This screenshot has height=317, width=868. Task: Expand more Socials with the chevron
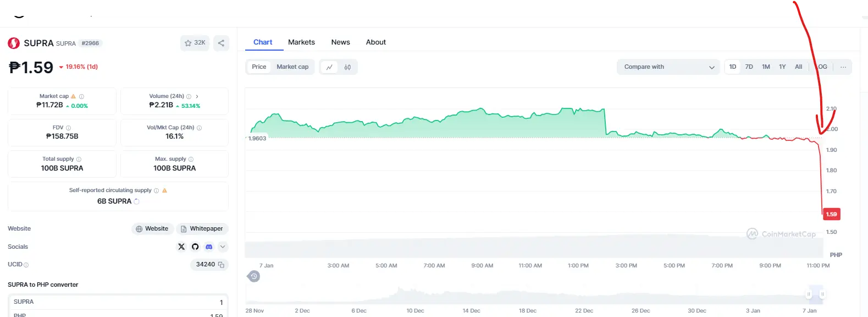pyautogui.click(x=223, y=247)
